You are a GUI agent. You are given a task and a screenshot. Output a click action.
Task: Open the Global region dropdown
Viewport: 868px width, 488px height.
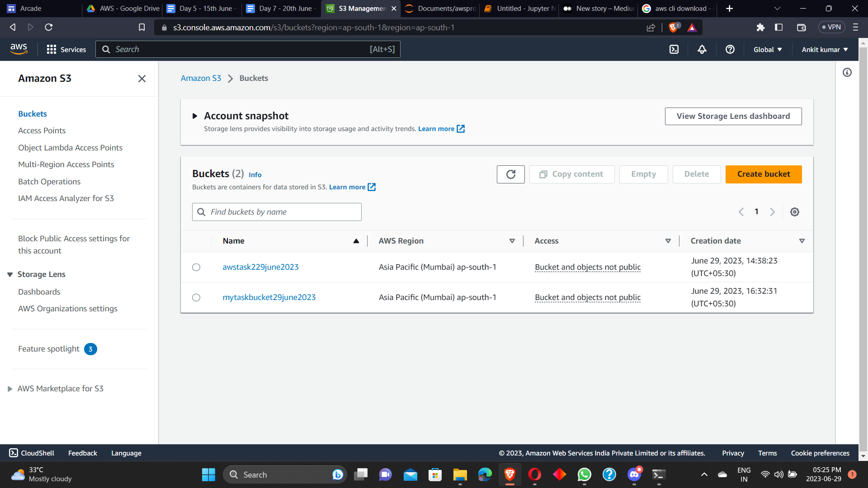pyautogui.click(x=768, y=49)
